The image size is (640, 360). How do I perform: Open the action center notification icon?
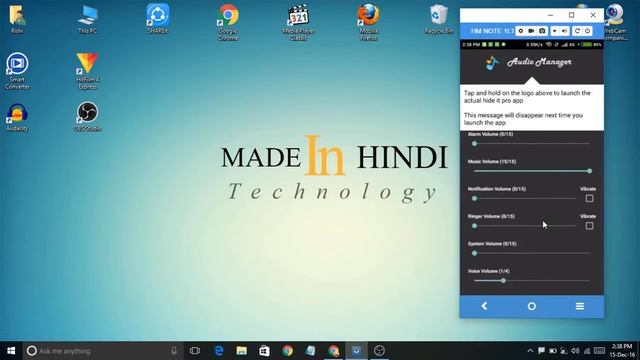(541, 351)
